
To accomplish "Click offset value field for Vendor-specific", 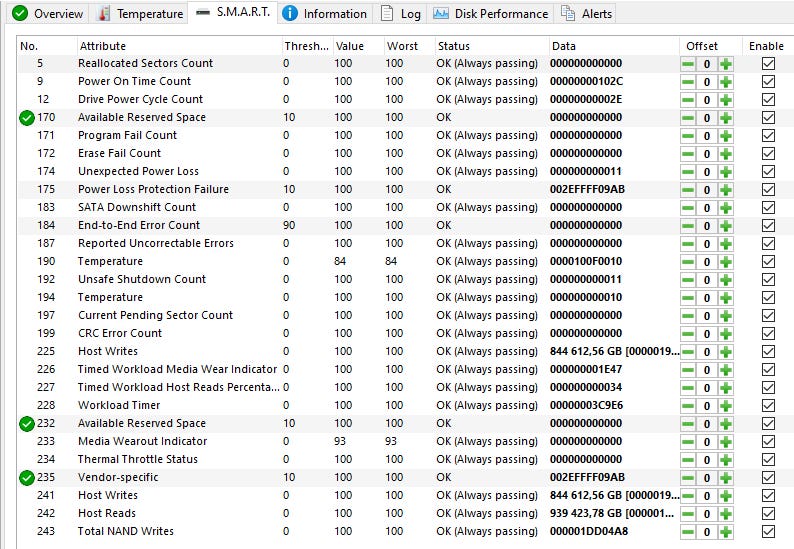I will pos(707,478).
